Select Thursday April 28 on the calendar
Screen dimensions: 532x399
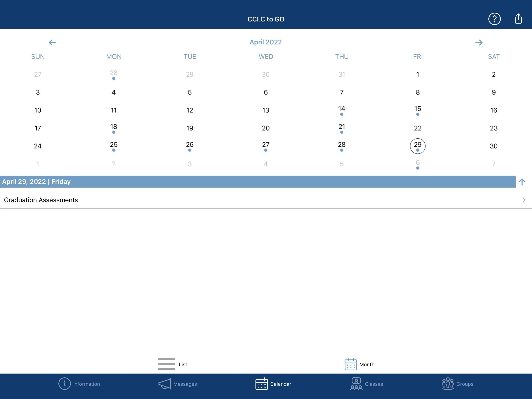tap(342, 146)
